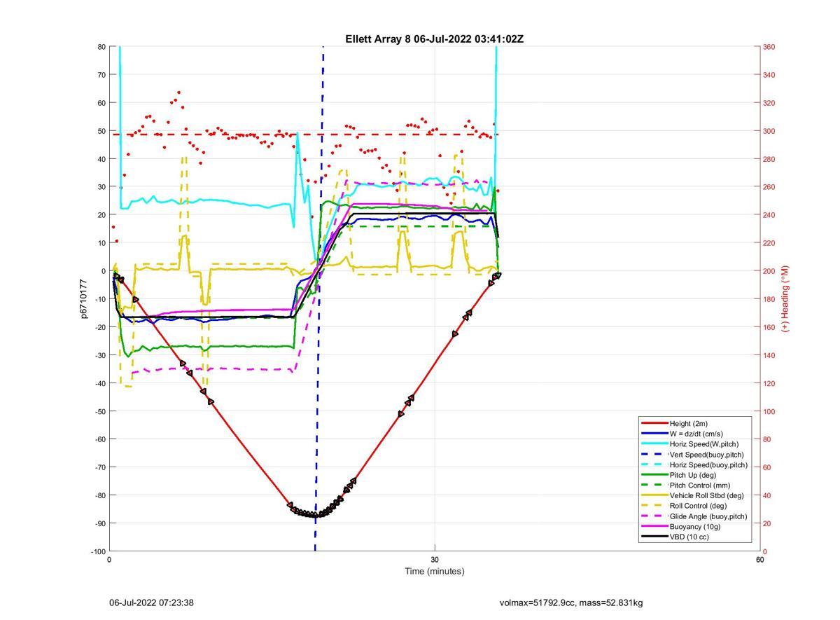Click the red '160' heading axis tick

click(x=769, y=327)
